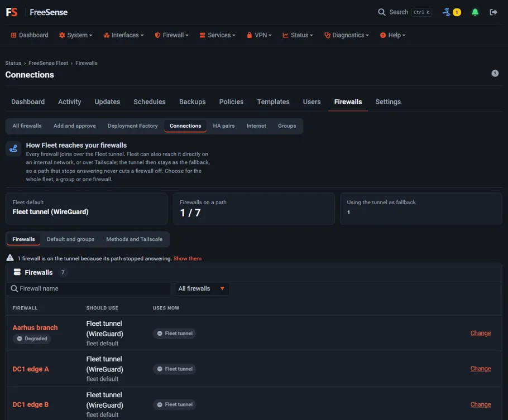The height and width of the screenshot is (420, 508).
Task: Switch to the Fleet Dashboard tab
Action: (x=28, y=102)
